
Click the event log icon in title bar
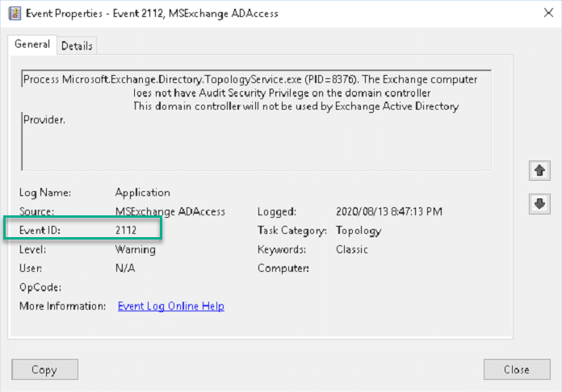click(x=15, y=14)
